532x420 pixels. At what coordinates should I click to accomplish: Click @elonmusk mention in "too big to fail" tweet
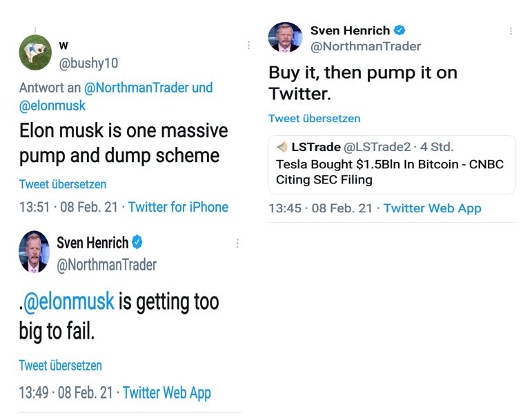pos(69,302)
